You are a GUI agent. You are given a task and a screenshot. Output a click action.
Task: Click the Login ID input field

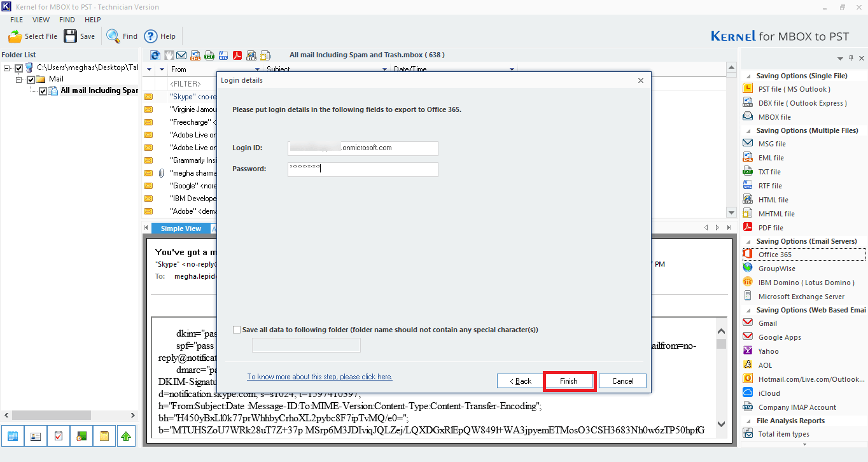pos(363,148)
